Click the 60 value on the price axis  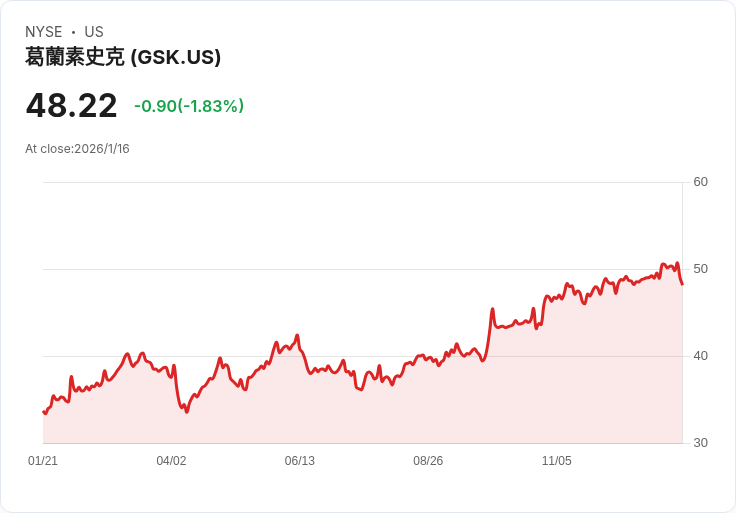pyautogui.click(x=700, y=182)
